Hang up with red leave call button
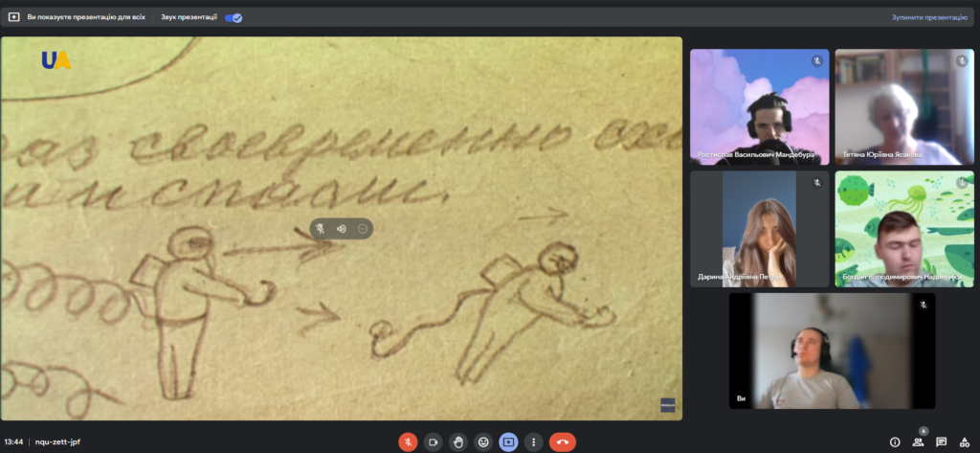Viewport: 980px width, 453px height. coord(562,442)
